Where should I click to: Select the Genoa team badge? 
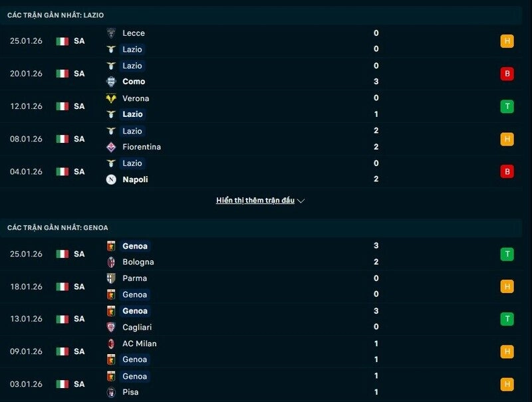coord(110,245)
